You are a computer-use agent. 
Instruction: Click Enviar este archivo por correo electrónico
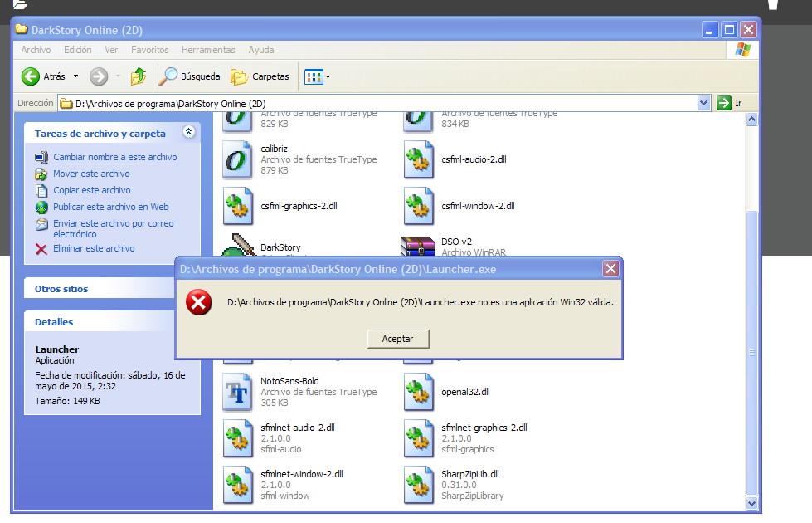114,228
